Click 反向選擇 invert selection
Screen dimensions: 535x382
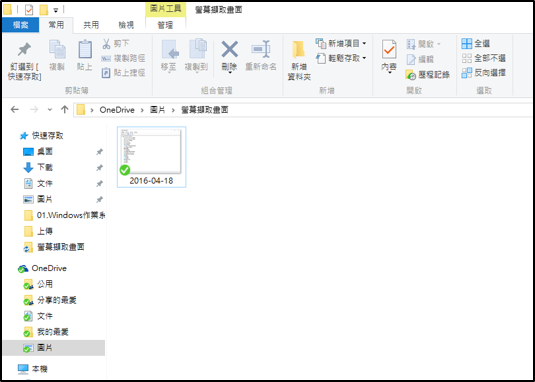[x=483, y=73]
